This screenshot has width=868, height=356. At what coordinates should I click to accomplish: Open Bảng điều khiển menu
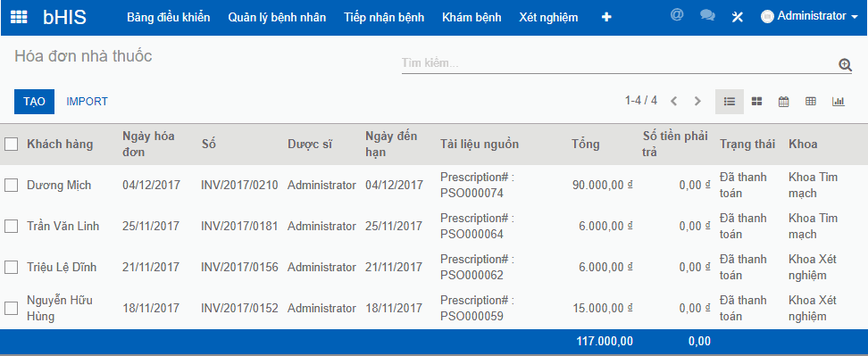click(168, 17)
